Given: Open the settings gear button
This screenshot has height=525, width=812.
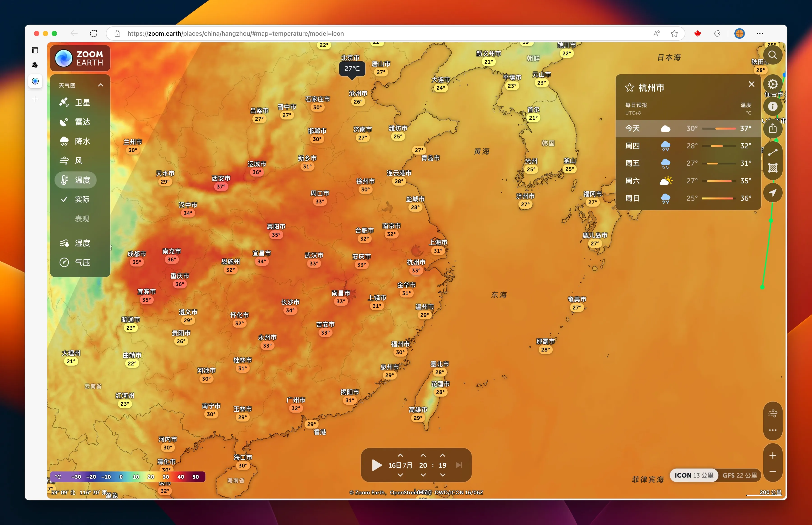Looking at the screenshot, I should 773,84.
